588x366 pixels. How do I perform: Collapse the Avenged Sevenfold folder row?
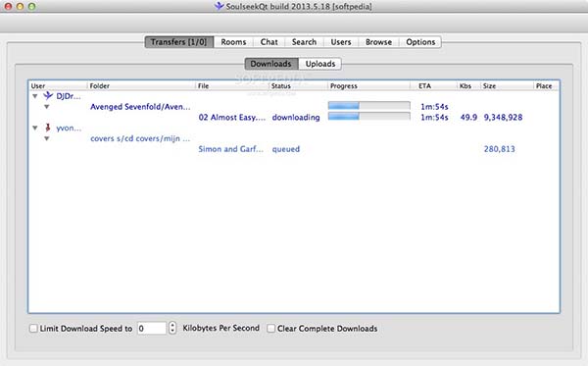click(46, 107)
